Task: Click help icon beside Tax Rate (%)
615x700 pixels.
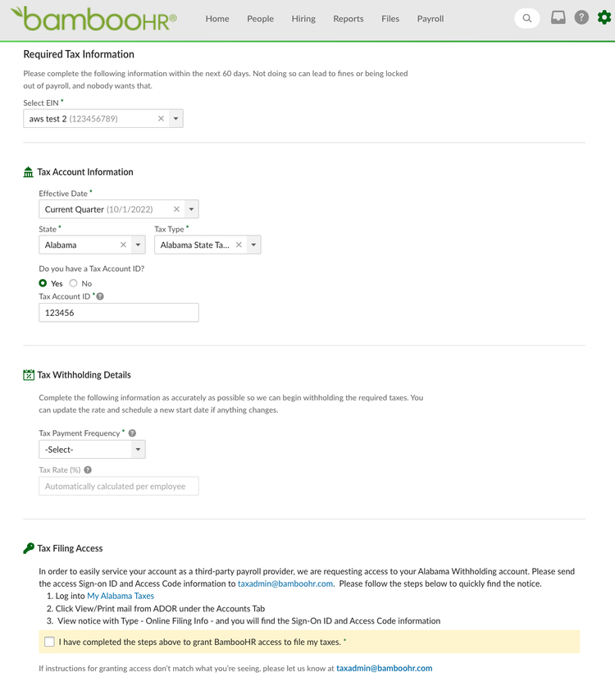Action: [x=88, y=469]
